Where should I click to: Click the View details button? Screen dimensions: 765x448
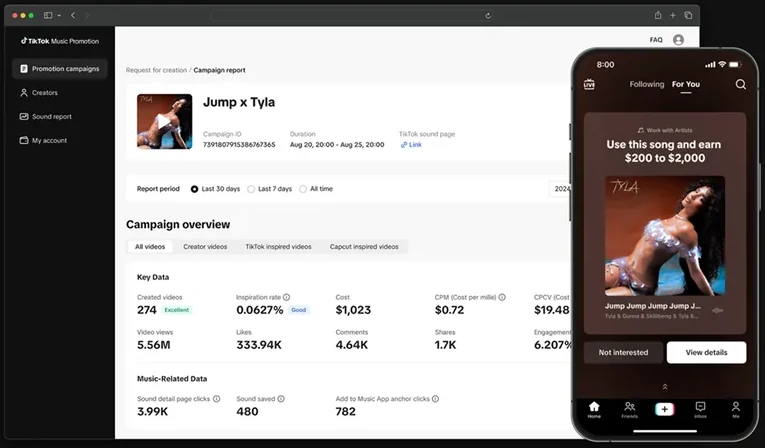[706, 352]
